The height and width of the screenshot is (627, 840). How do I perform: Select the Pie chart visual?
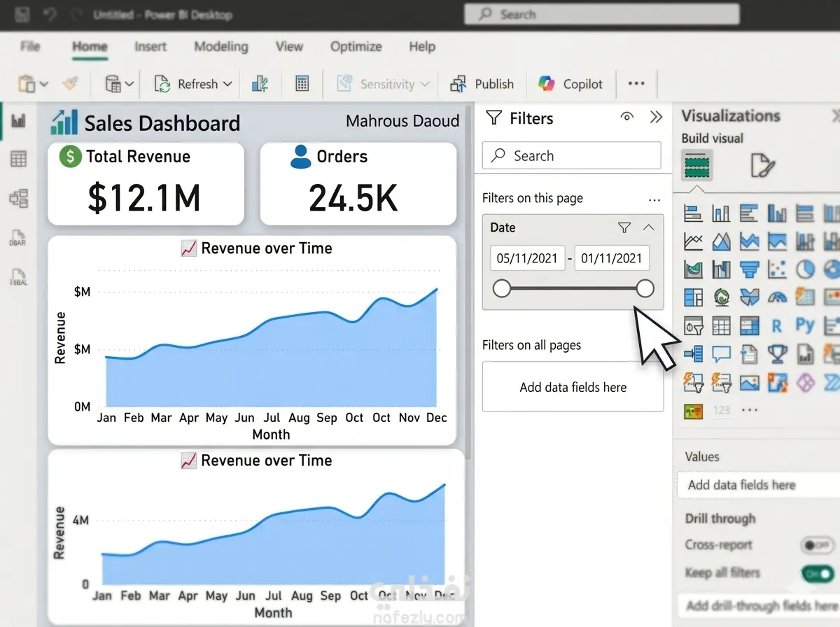[806, 269]
